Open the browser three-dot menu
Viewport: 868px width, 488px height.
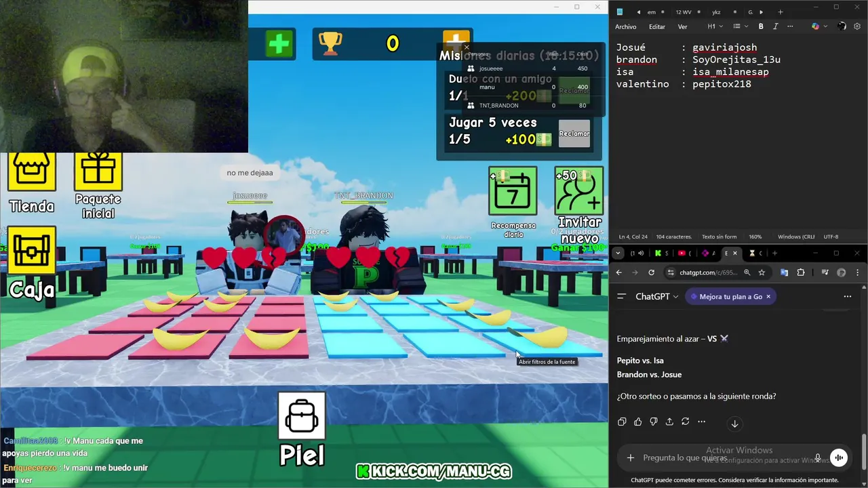point(858,272)
